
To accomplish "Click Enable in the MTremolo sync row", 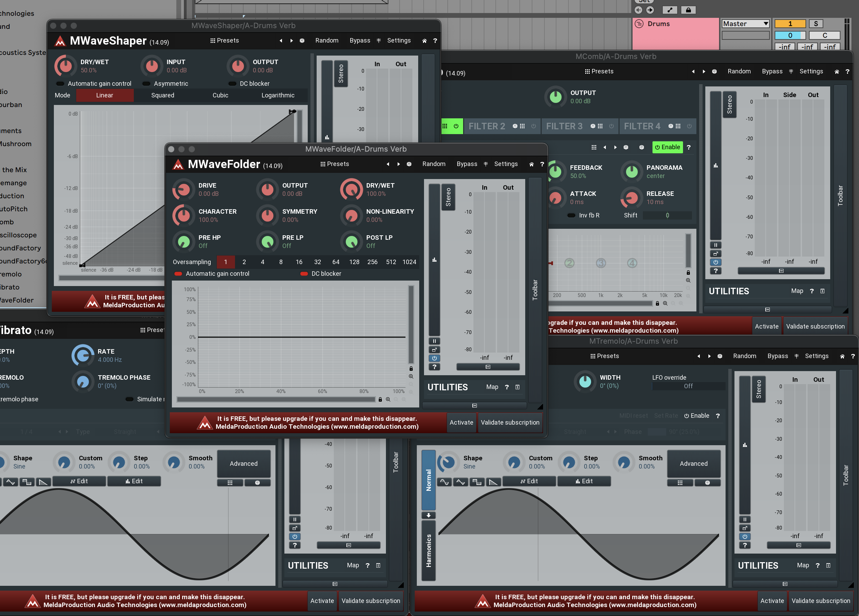I will pyautogui.click(x=696, y=416).
